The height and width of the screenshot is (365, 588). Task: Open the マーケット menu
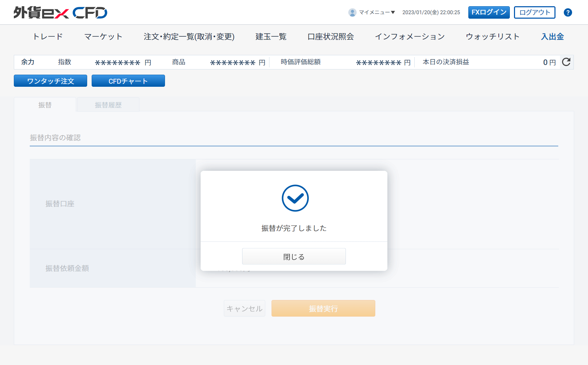[103, 37]
